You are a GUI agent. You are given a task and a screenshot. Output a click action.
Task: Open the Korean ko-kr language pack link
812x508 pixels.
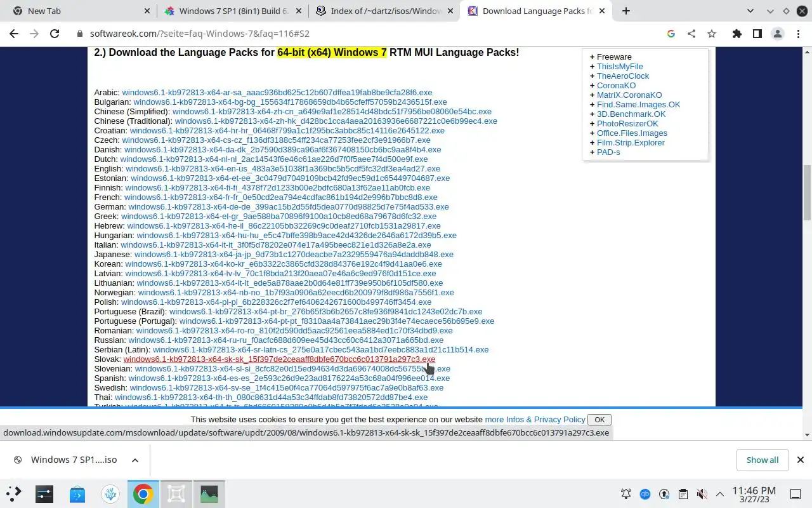coord(284,264)
